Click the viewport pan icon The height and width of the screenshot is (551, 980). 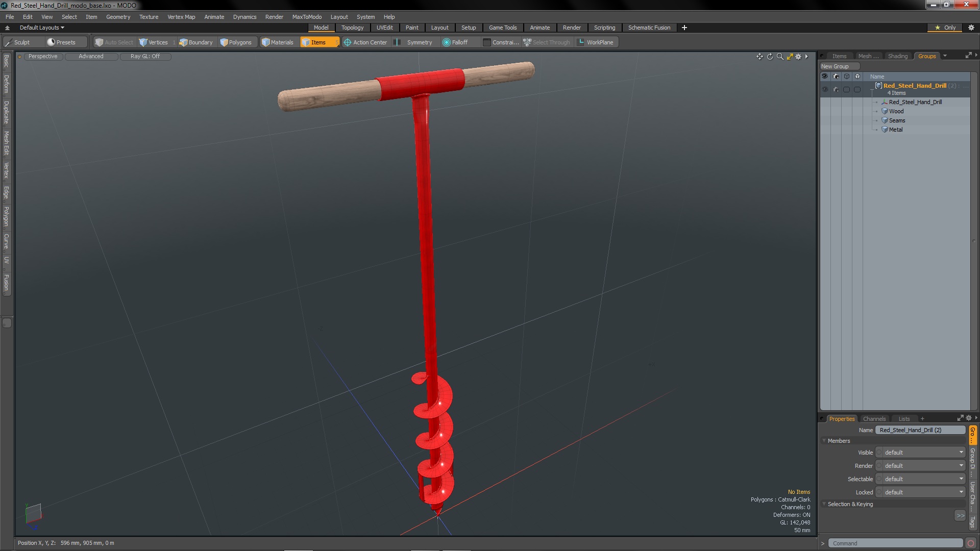(759, 57)
